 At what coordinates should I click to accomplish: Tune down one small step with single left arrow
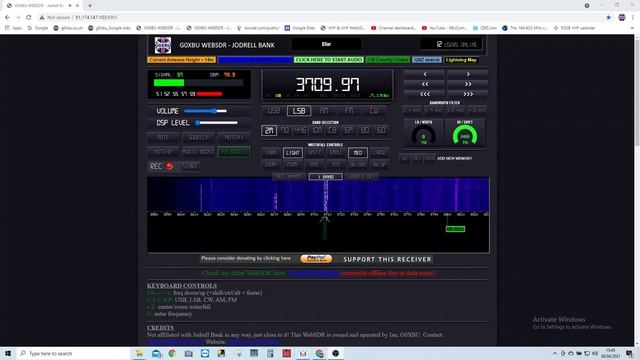tap(424, 74)
